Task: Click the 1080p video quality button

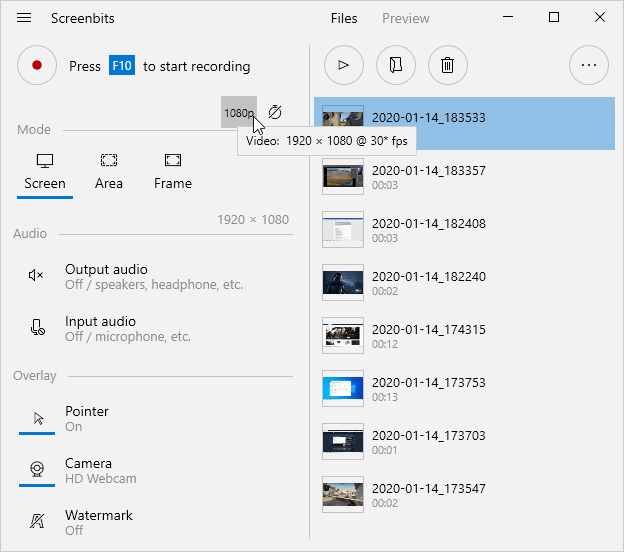Action: (239, 112)
